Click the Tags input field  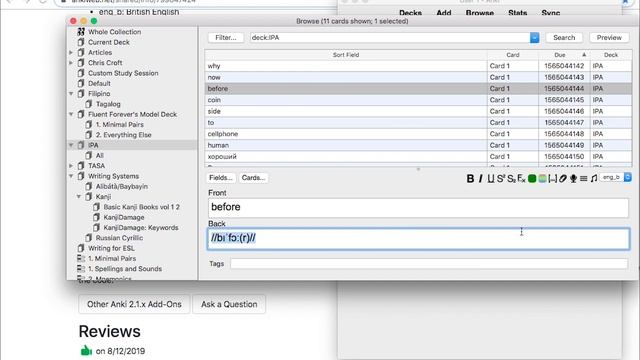tap(429, 264)
